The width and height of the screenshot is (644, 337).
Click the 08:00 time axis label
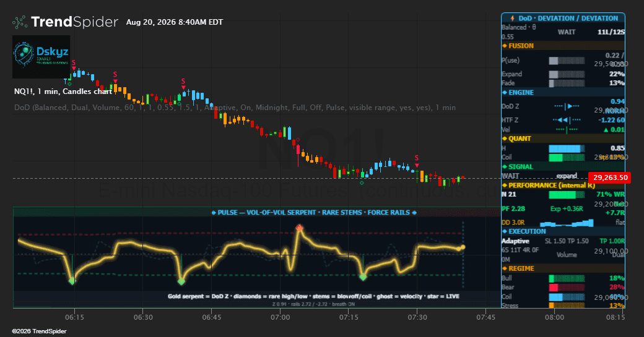point(554,317)
